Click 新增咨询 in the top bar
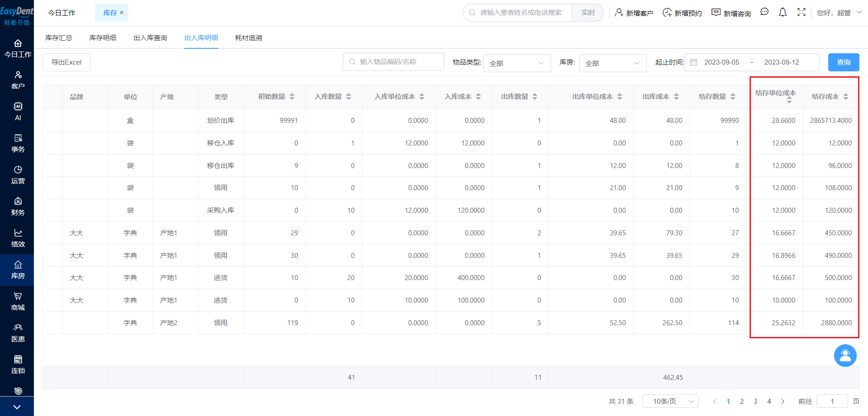The image size is (868, 416). 731,13
